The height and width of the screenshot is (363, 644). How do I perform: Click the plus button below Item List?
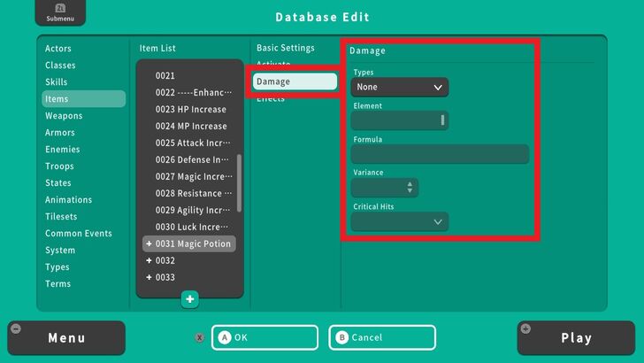(x=190, y=299)
